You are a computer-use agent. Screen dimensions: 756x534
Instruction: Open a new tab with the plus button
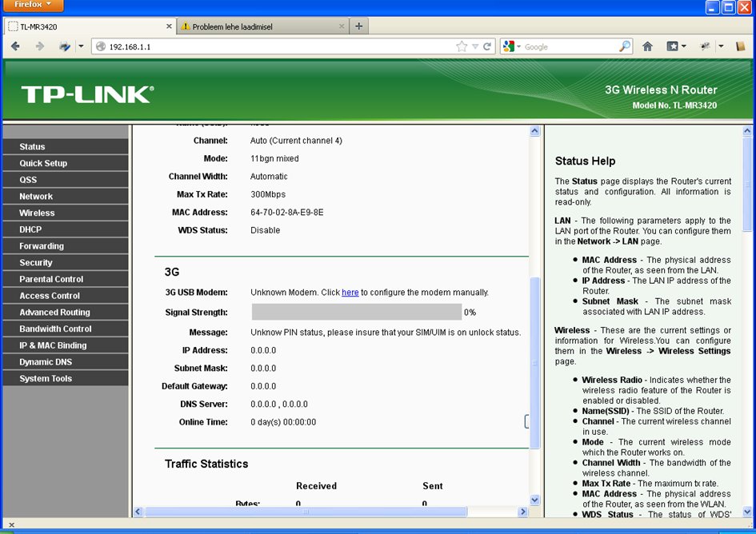coord(358,26)
